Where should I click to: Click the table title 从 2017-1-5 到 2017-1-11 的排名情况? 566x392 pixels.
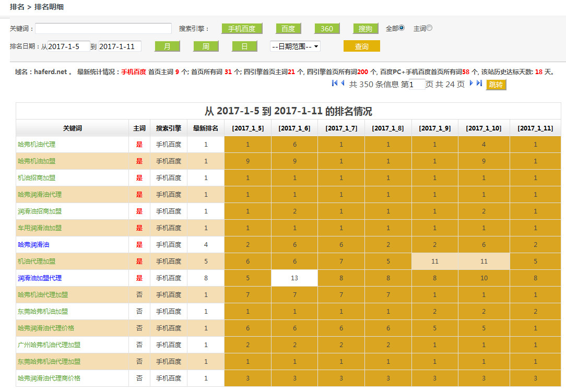point(288,111)
